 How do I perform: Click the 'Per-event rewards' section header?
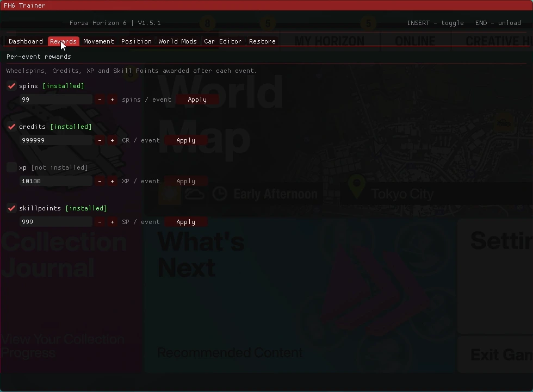point(39,57)
